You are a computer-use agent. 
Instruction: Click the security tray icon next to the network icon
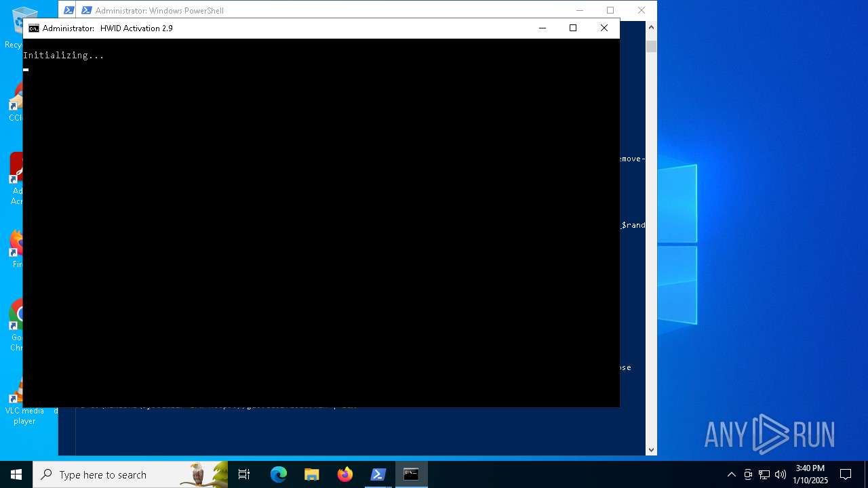[x=748, y=474]
